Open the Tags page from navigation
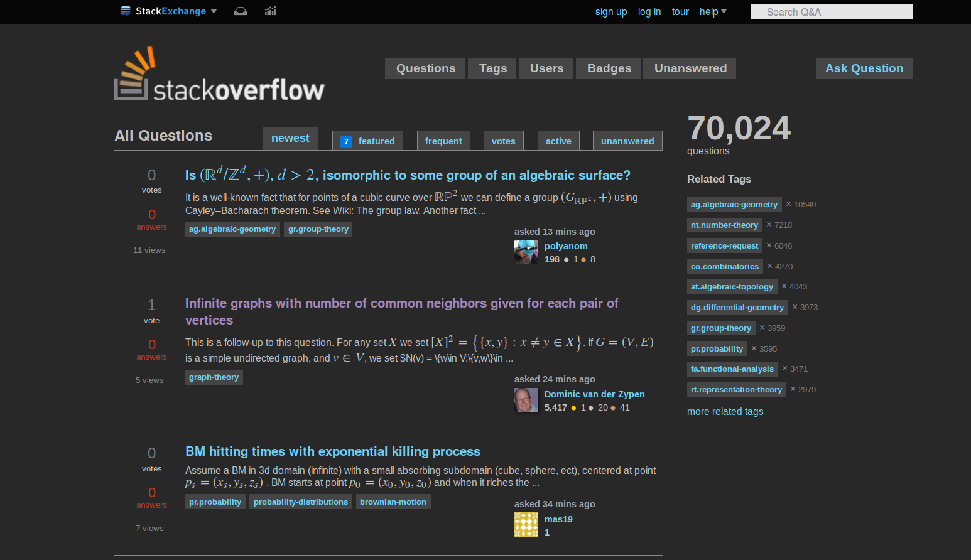This screenshot has width=971, height=560. 492,68
